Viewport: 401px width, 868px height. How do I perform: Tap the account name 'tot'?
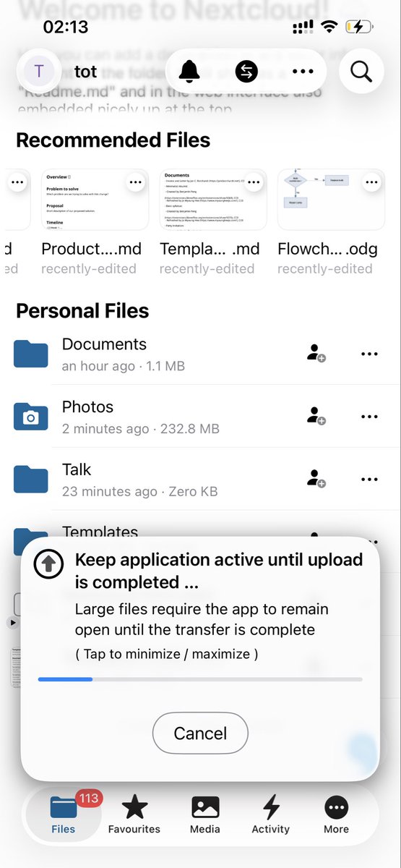[x=85, y=72]
